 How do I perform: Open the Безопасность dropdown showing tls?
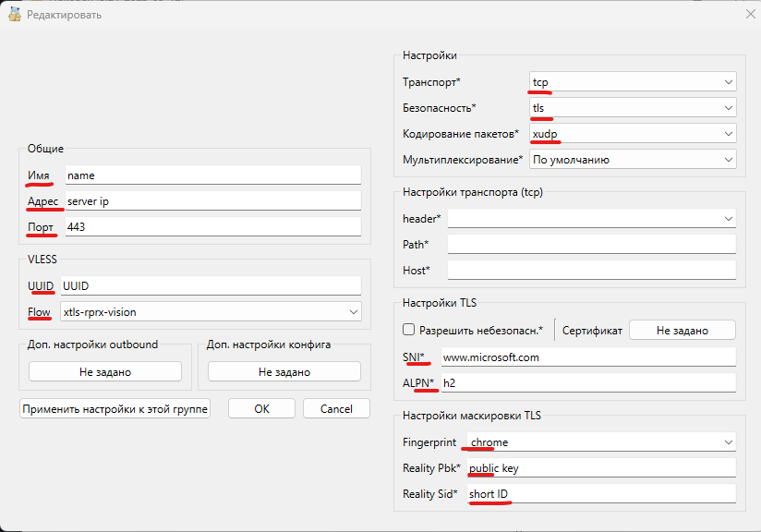point(632,106)
